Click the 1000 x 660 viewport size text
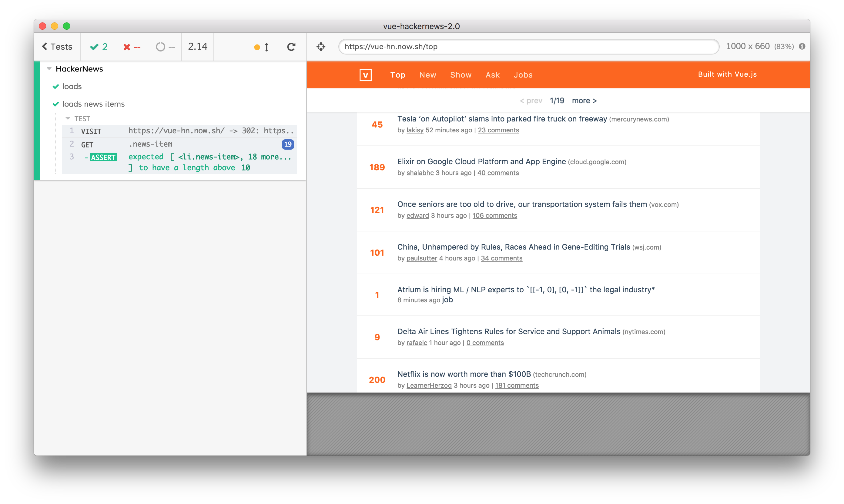The height and width of the screenshot is (504, 844). click(x=748, y=46)
